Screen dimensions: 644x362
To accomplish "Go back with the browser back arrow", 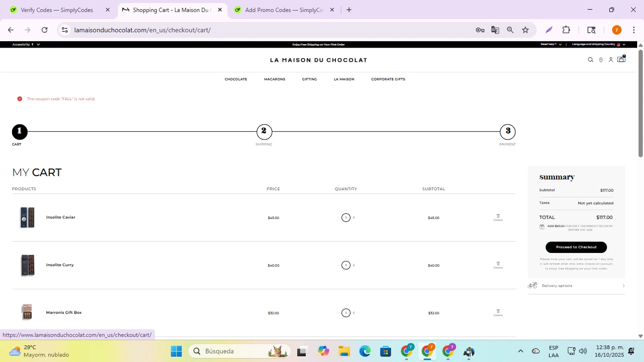I will 11,30.
